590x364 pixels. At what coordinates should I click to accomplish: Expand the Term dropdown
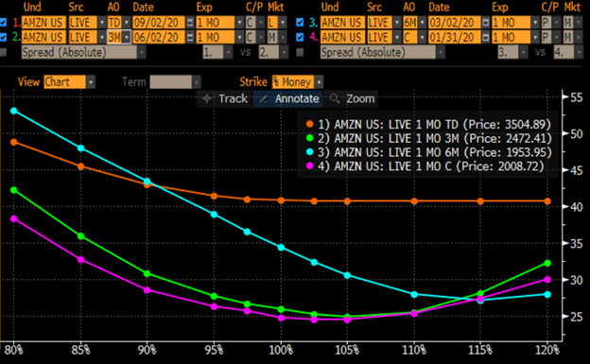197,82
